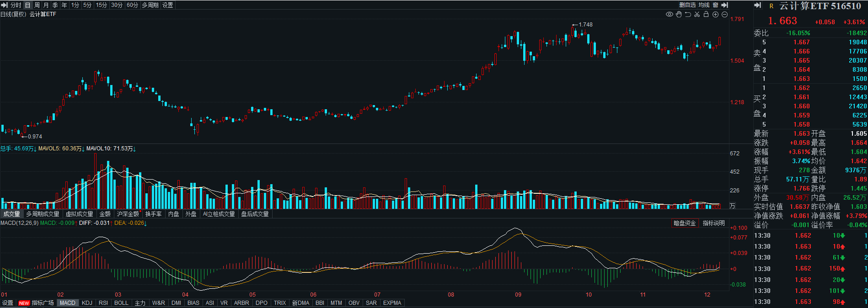The width and height of the screenshot is (868, 308).
Task: Click the undo arrow icon
Action: (x=688, y=15)
